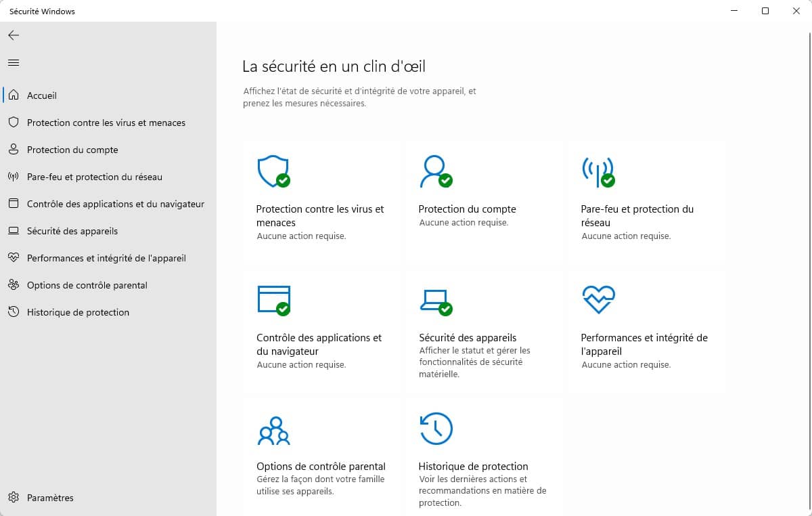812x516 pixels.
Task: Click the large account person icon card
Action: 436,172
